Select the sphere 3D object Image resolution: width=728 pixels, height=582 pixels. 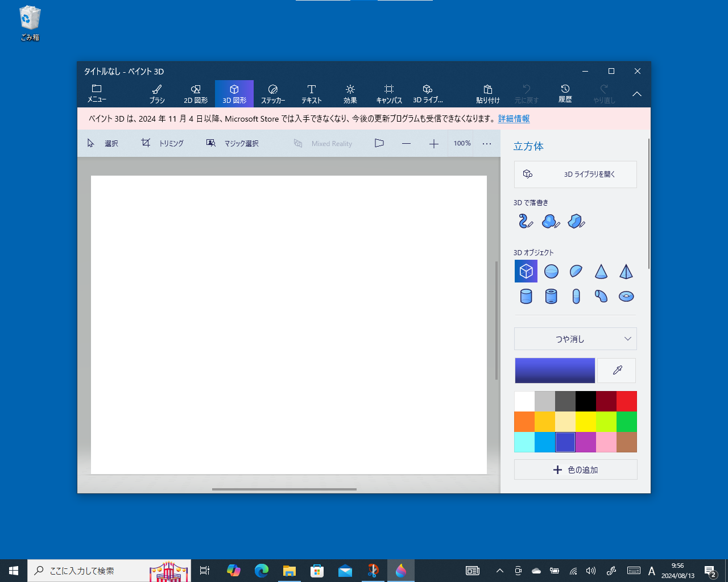[551, 271]
